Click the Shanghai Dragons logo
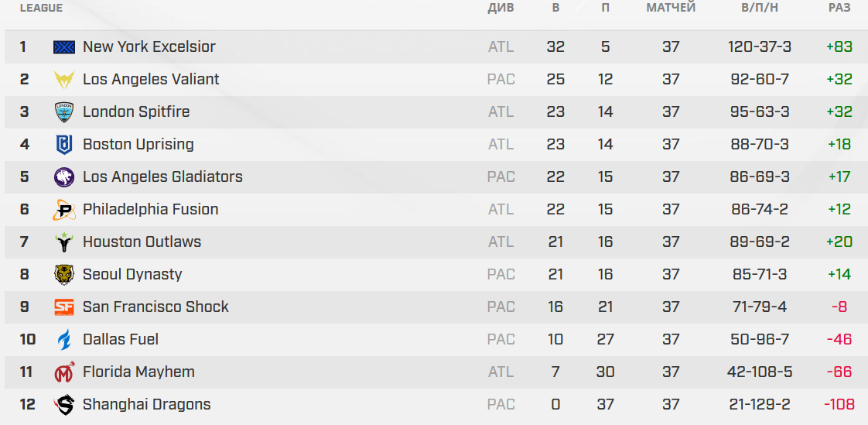 click(x=63, y=405)
